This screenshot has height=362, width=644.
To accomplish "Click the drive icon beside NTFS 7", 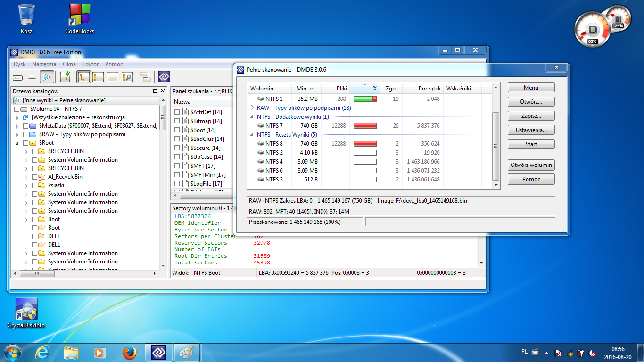I will click(260, 126).
